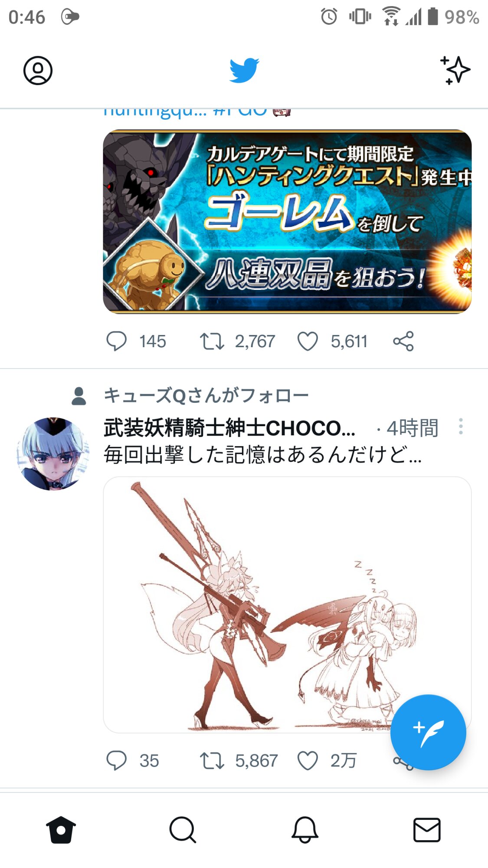The width and height of the screenshot is (488, 868).
Task: Open キューズQさんがフォロー follow context
Action: click(x=206, y=395)
